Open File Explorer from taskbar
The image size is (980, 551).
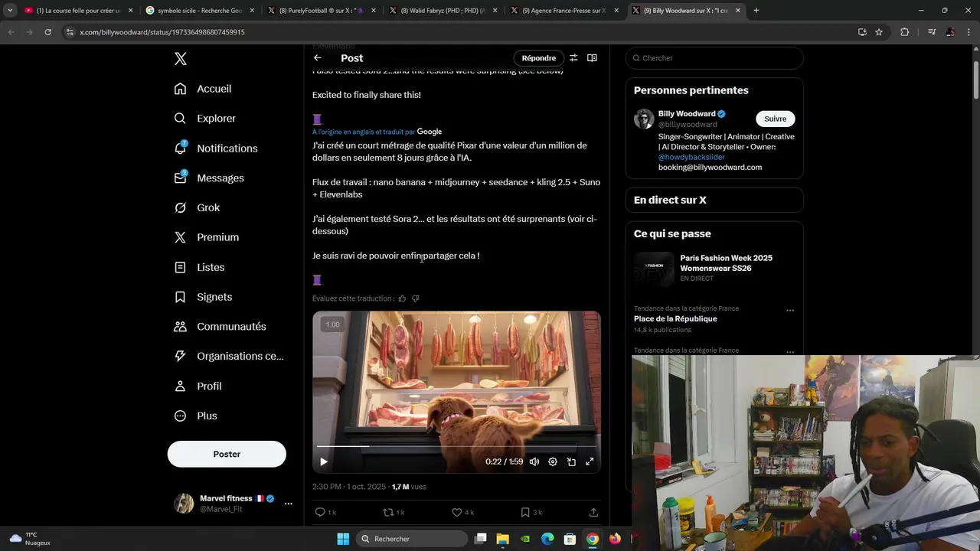pos(503,539)
